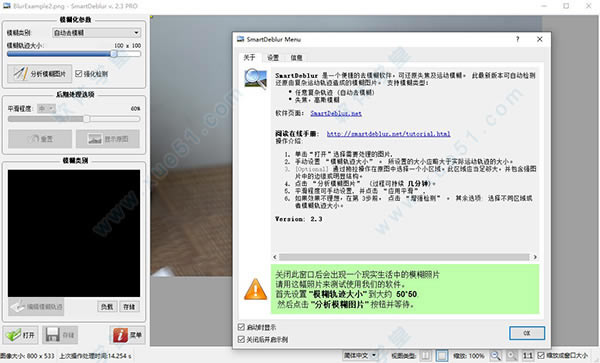Toggle the 启动时显示 checkbox
The height and width of the screenshot is (363, 600).
click(241, 327)
